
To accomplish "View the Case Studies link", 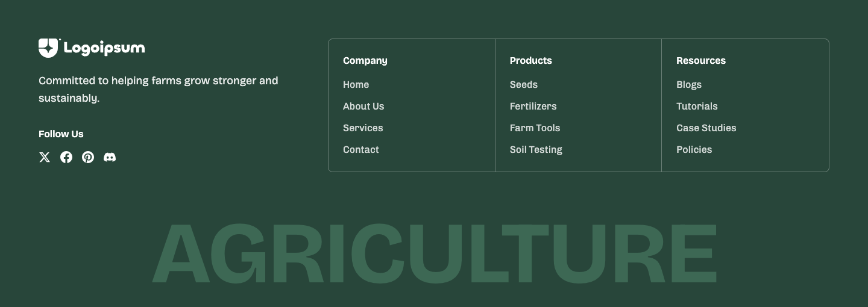I will coord(706,128).
